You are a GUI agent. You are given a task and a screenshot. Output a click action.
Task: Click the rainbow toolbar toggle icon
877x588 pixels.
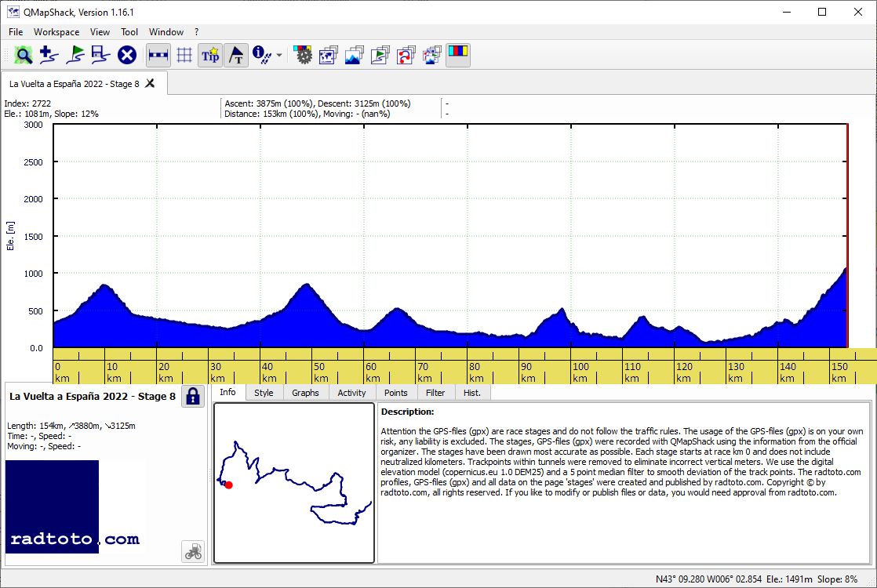[x=457, y=55]
